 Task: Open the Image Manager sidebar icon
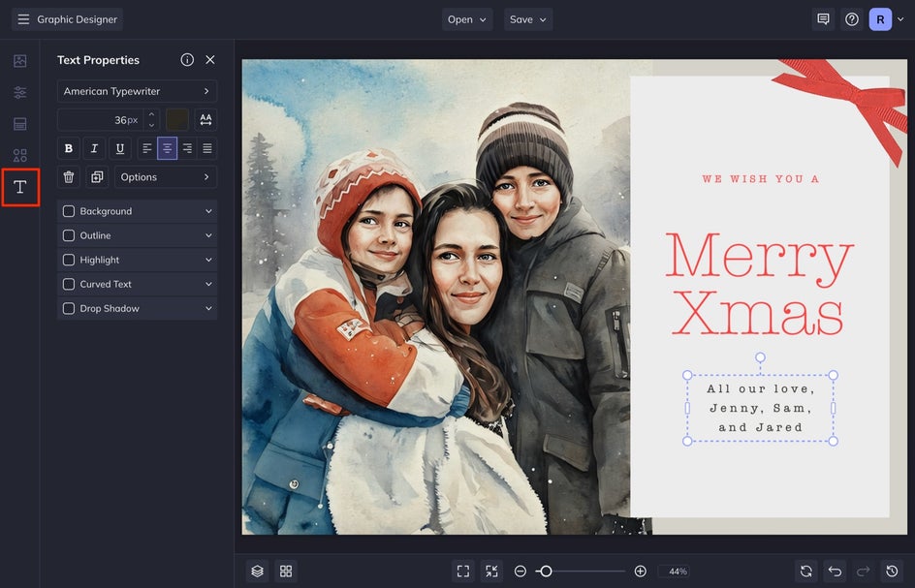click(x=19, y=61)
